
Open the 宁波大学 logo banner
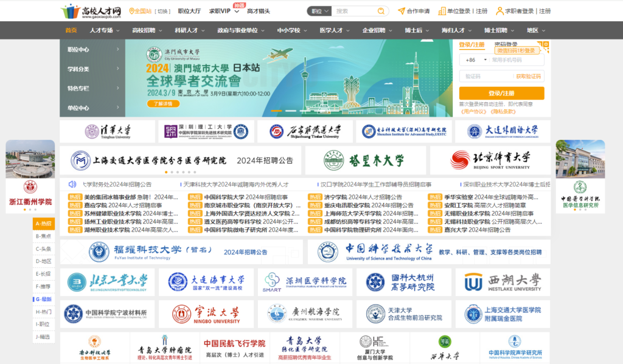click(206, 314)
